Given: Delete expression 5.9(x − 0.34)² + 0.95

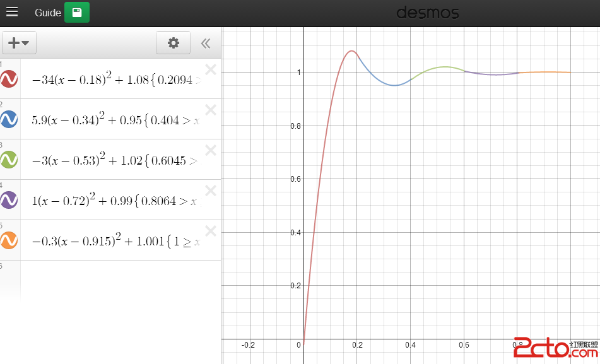Looking at the screenshot, I should (211, 110).
